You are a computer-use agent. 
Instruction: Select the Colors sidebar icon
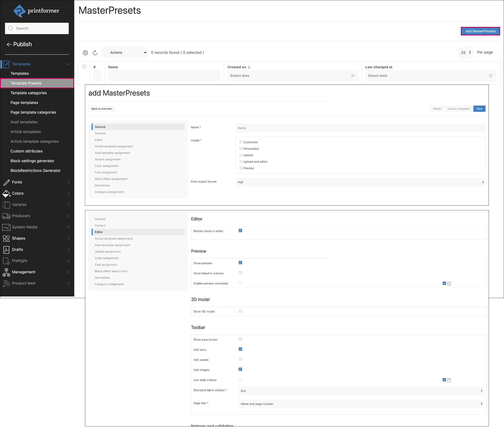[x=6, y=193]
